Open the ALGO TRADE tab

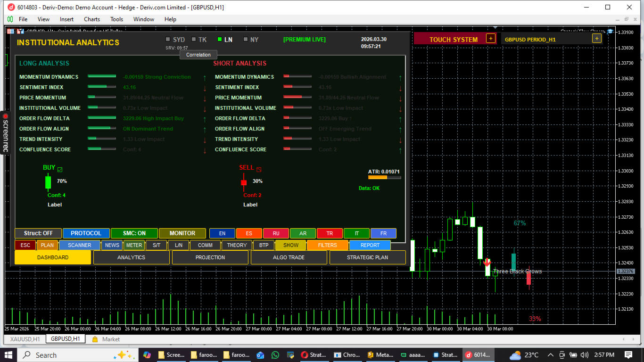coord(289,257)
